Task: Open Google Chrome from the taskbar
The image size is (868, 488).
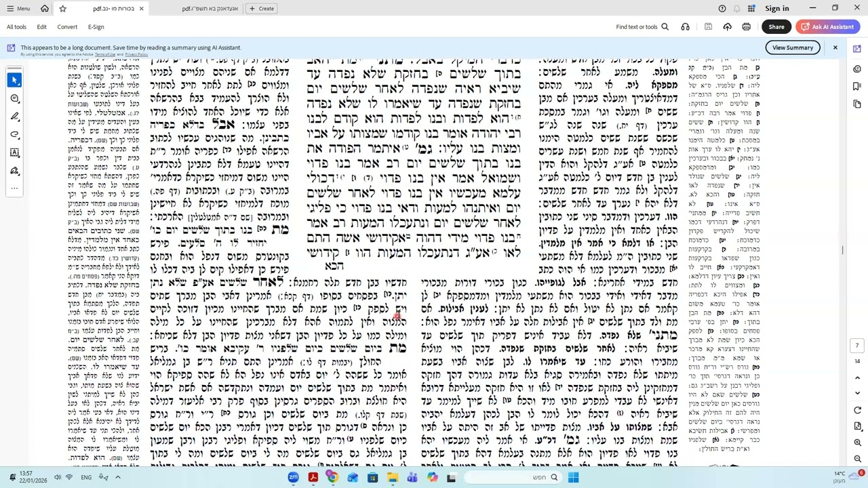Action: 332,478
